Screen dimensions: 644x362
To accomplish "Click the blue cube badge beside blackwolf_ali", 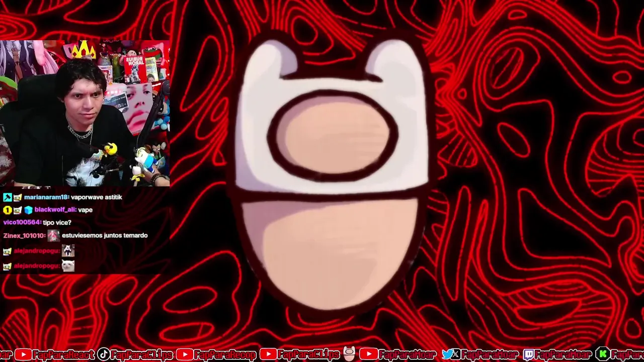I will [x=28, y=210].
